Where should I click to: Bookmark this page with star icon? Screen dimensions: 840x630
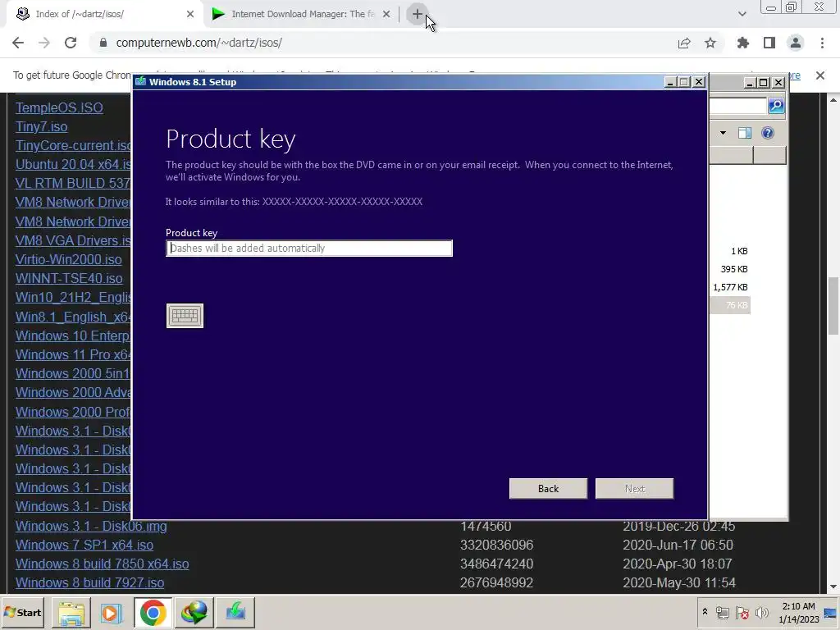click(710, 43)
